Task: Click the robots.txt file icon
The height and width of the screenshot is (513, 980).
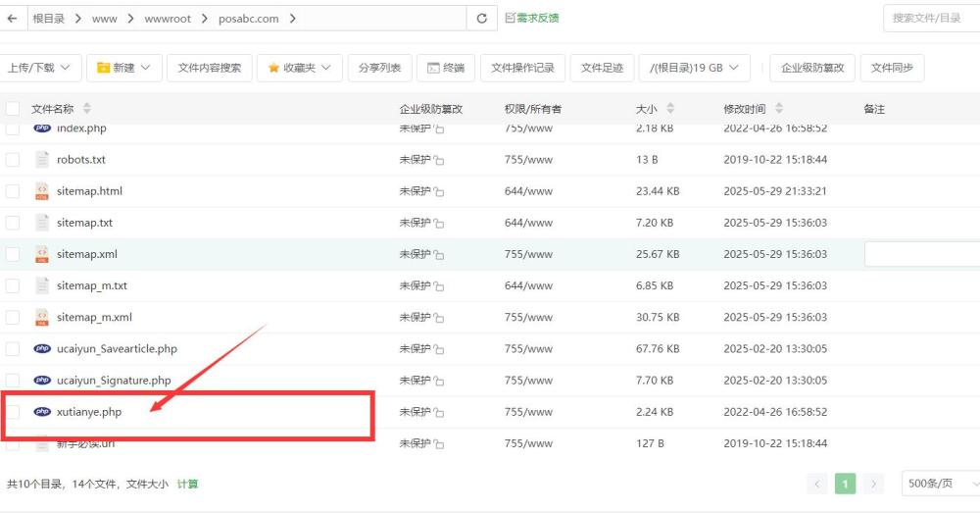Action: pyautogui.click(x=42, y=160)
